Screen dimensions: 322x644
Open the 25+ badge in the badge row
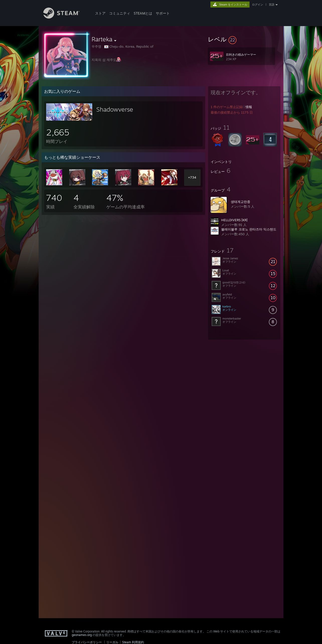coord(252,140)
